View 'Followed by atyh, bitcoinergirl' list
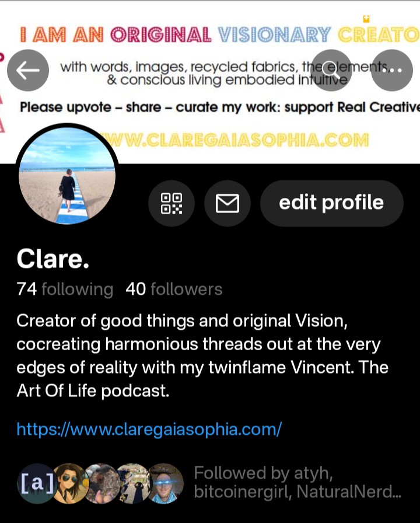This screenshot has height=523, width=420. click(x=297, y=482)
